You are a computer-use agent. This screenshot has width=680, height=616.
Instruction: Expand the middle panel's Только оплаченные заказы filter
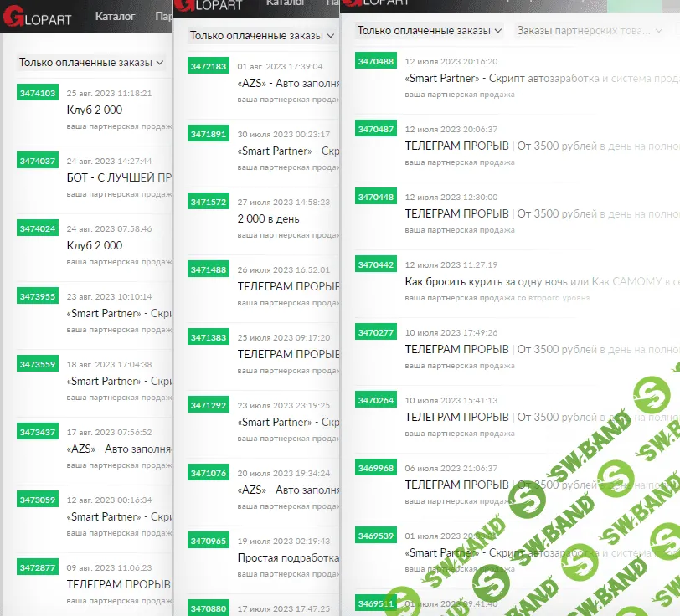point(262,35)
